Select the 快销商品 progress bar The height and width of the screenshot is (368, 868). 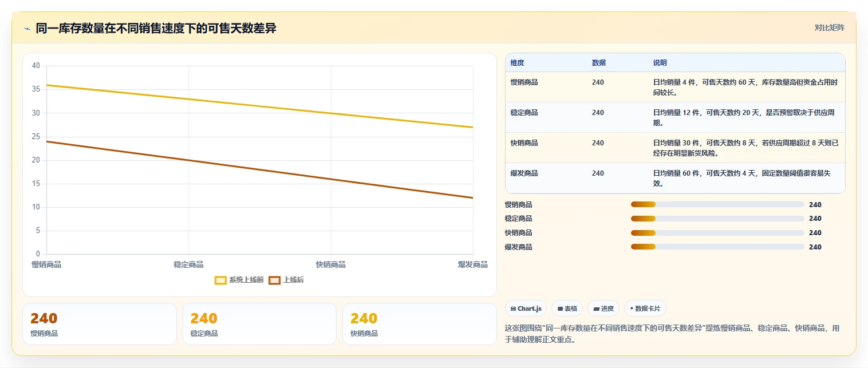pyautogui.click(x=717, y=232)
